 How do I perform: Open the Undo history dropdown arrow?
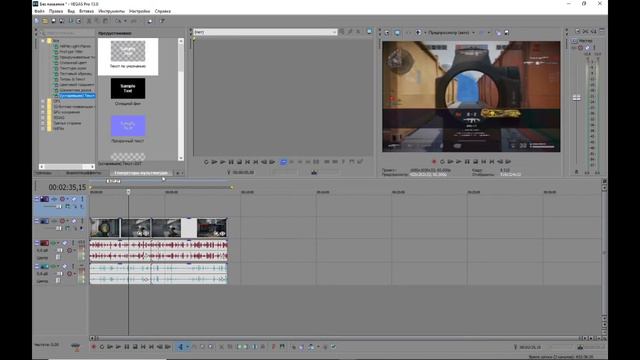click(125, 21)
